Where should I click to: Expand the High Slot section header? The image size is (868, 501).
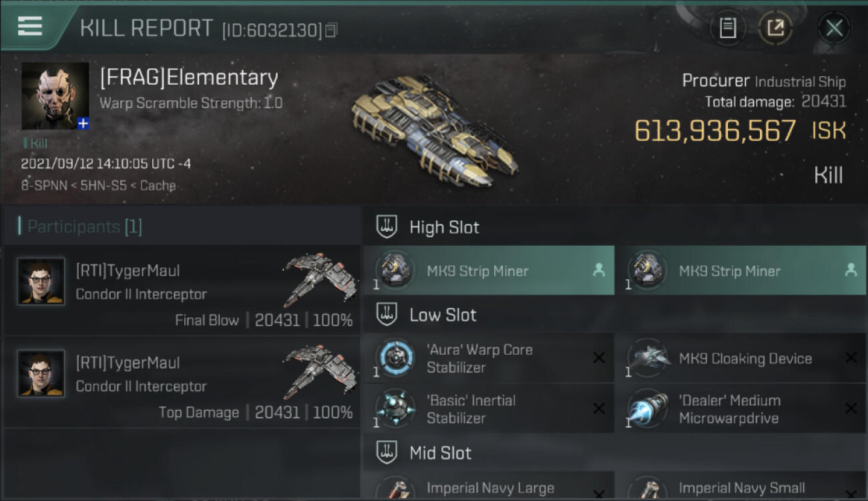point(615,227)
